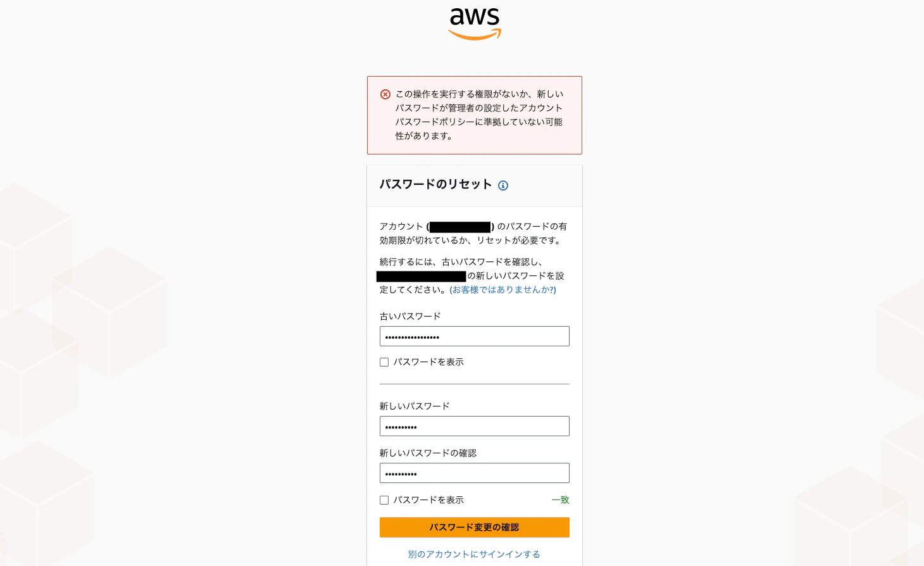924x566 pixels.
Task: Click the 古いパスワード field label
Action: (x=410, y=317)
